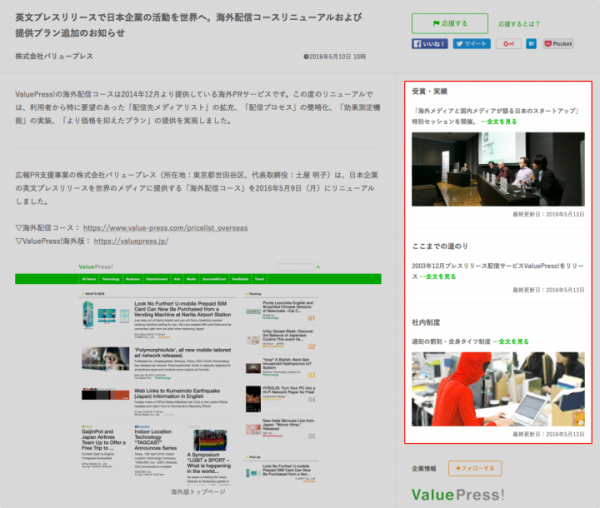Click the press release headline title

coord(189,25)
